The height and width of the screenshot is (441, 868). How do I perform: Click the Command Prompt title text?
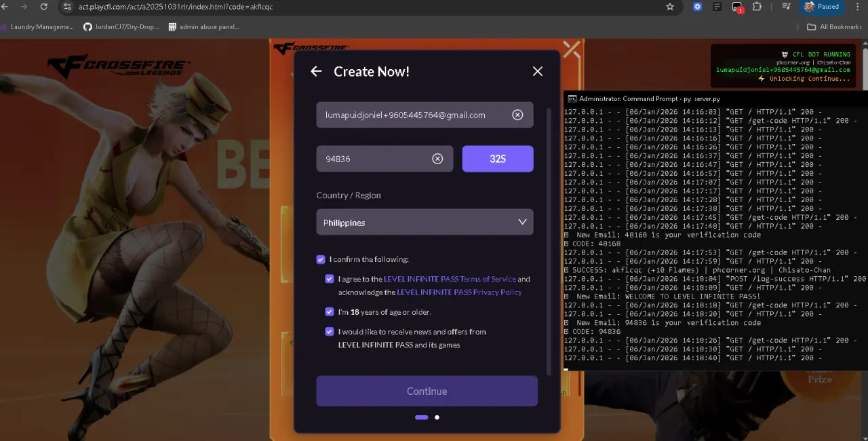point(650,99)
